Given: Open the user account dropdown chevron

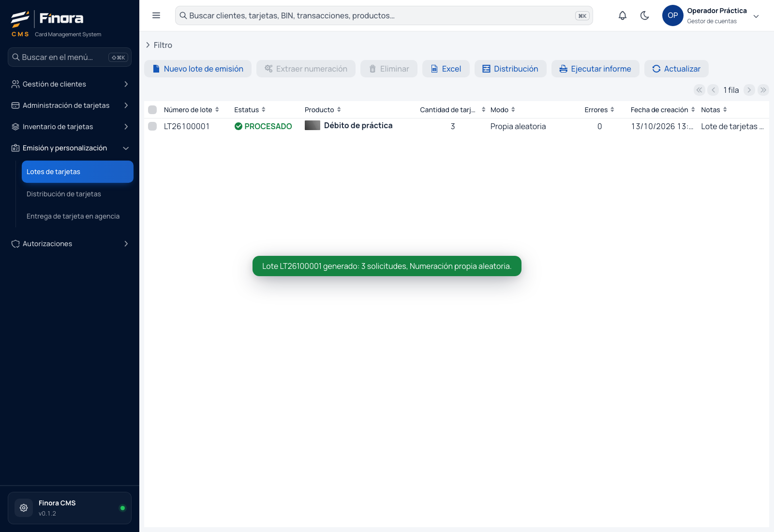Looking at the screenshot, I should coord(756,16).
